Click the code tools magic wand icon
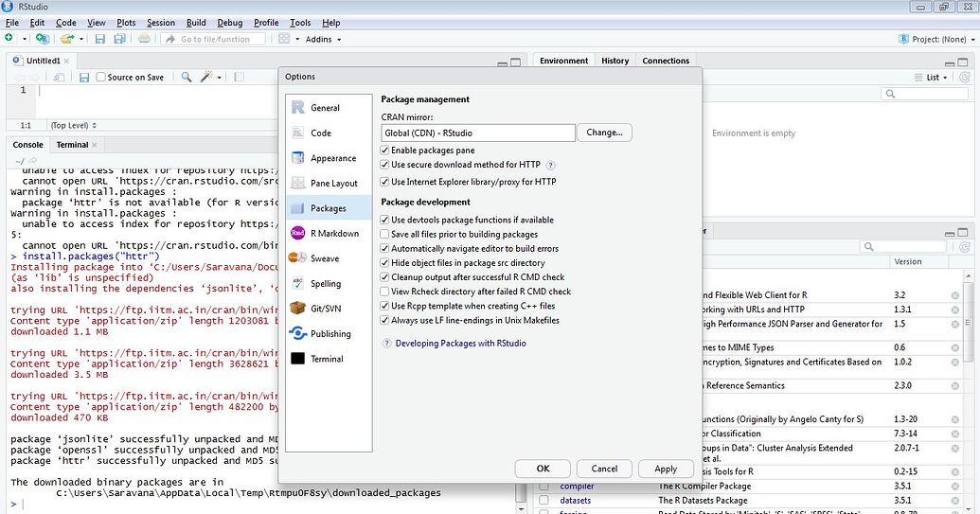The width and height of the screenshot is (980, 514). [206, 77]
